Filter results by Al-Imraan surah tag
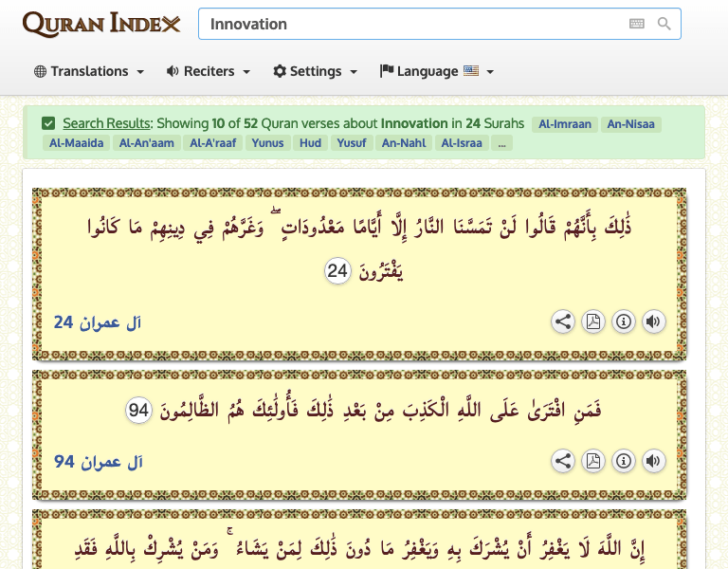 tap(565, 123)
